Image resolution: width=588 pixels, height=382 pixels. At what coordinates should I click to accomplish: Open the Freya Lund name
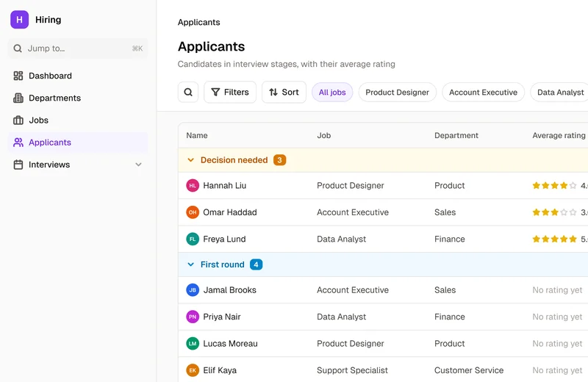click(x=224, y=239)
